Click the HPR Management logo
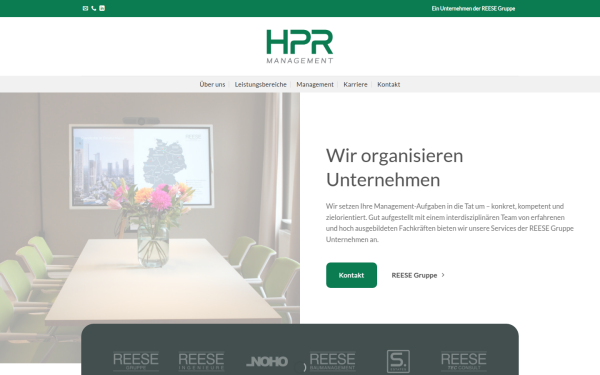600x375 pixels. point(300,46)
